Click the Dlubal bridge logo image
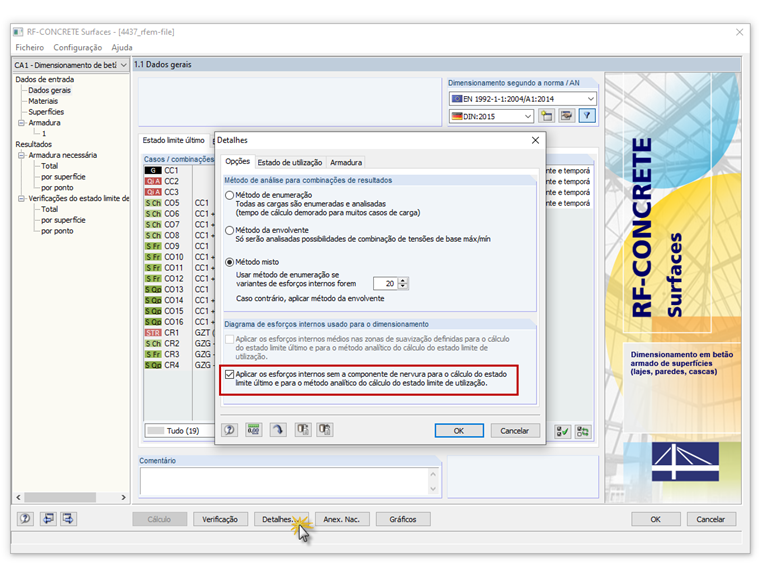Viewport: 760px width, 570px height. (685, 461)
